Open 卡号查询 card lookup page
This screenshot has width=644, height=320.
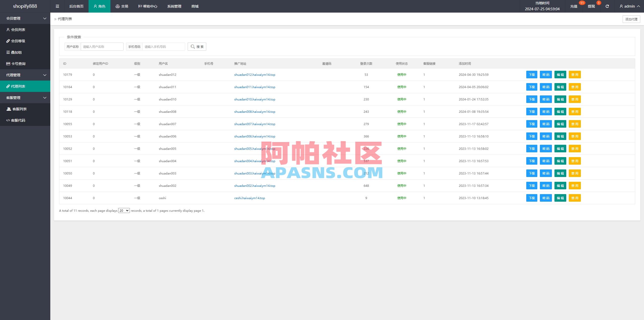(x=18, y=63)
